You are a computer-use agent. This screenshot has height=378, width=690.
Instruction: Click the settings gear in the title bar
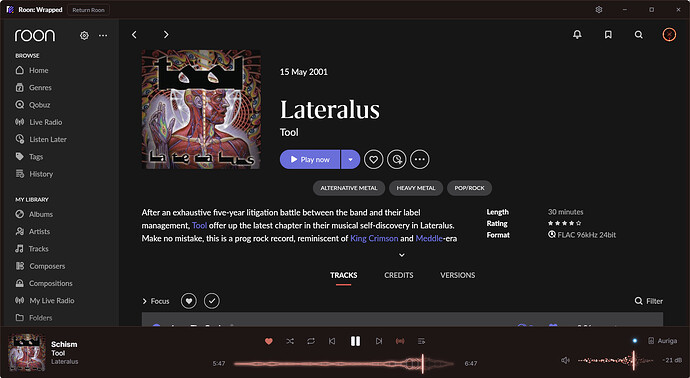point(599,9)
